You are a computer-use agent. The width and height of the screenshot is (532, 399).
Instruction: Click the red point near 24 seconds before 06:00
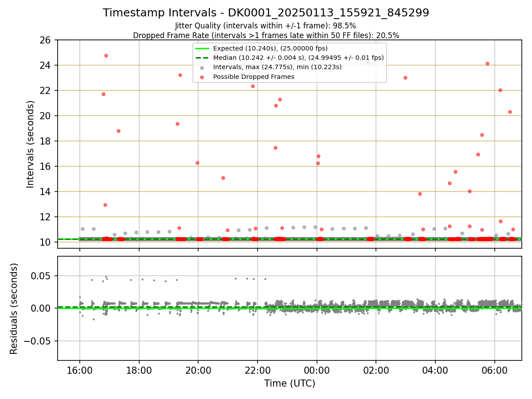click(x=487, y=63)
